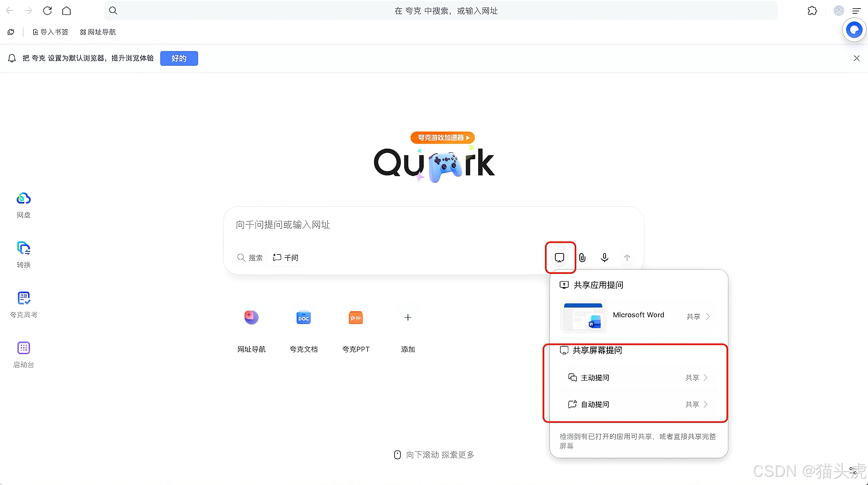Open 转换 converter tool in sidebar
This screenshot has height=485, width=868.
24,254
